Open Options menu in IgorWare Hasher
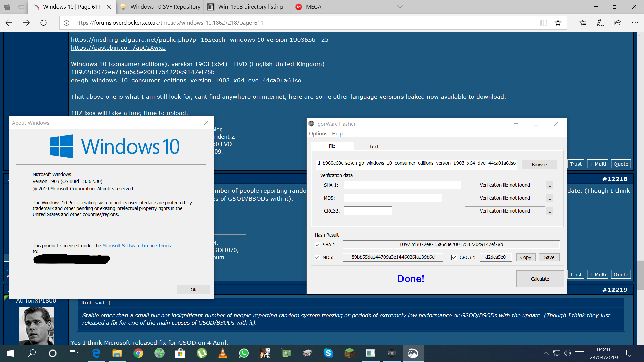Viewport: 644px width, 362px height. (x=318, y=133)
